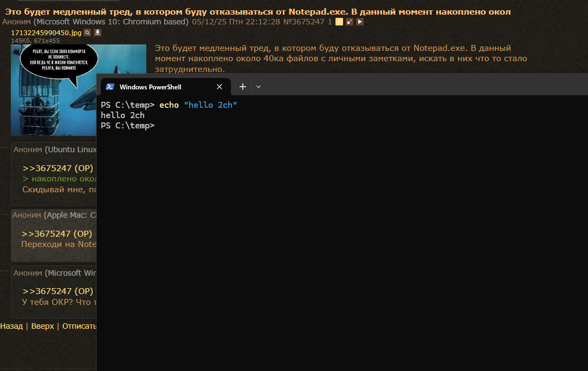Click file info '145Кб, 671x455'
Screen dimensions: 588x371
(x=35, y=41)
